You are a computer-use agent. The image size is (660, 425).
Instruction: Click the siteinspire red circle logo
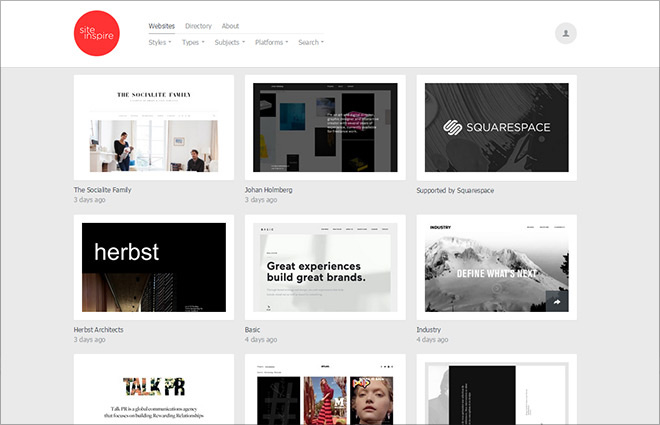[x=97, y=33]
